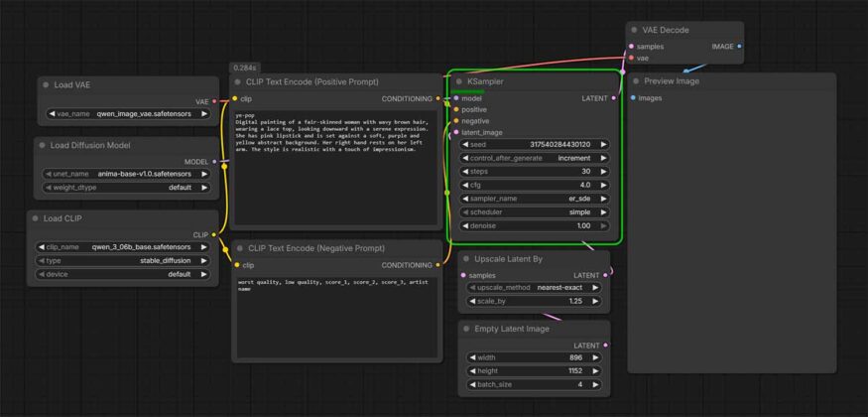Switch CLIP device with right arrow
868x417 pixels.
(x=204, y=274)
